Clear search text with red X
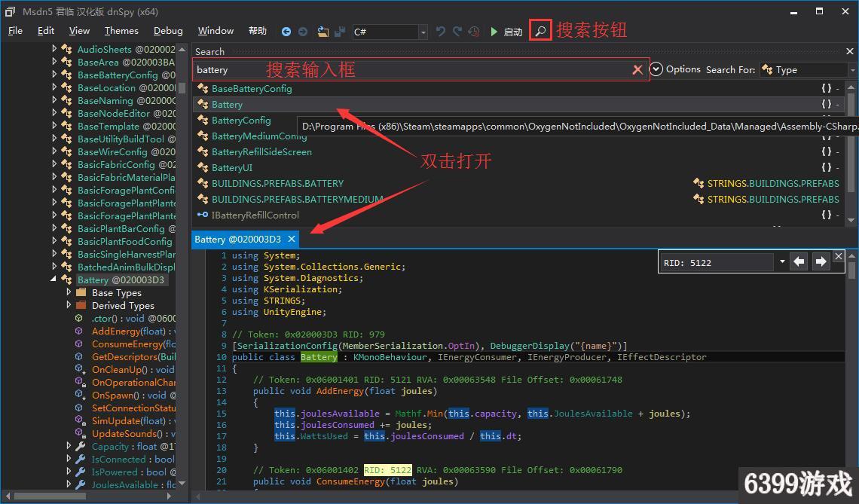 [637, 69]
